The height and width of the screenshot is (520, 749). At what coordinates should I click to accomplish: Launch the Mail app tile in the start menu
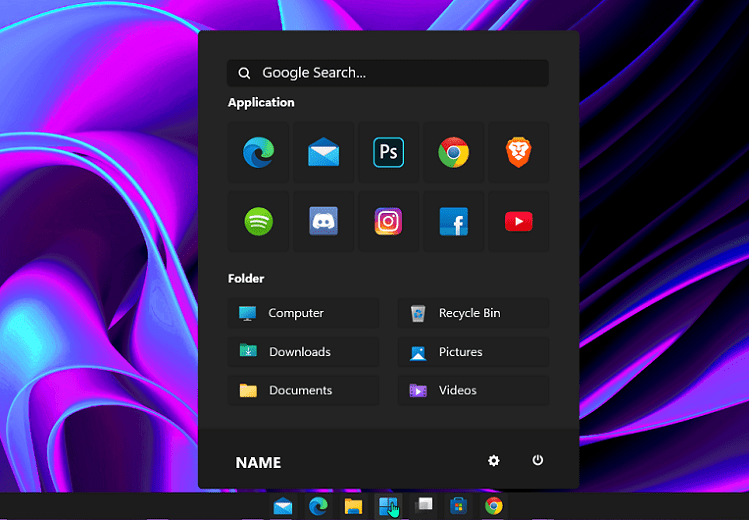pyautogui.click(x=323, y=152)
